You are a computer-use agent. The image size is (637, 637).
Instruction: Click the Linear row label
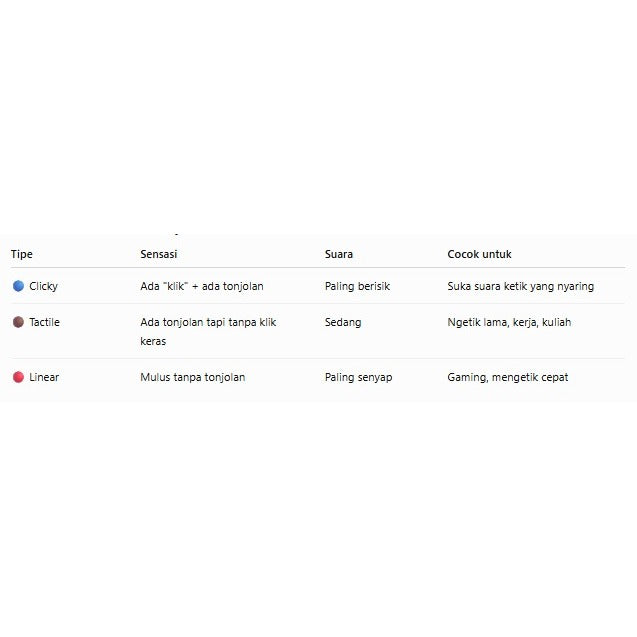[44, 377]
